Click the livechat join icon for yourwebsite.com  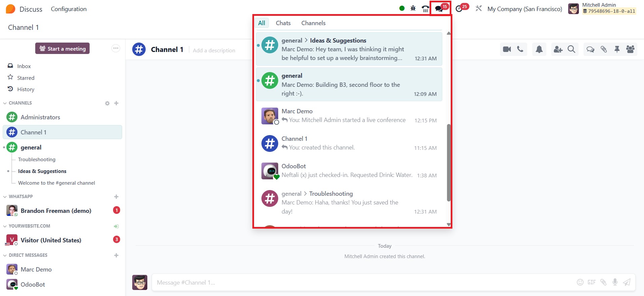tap(116, 226)
